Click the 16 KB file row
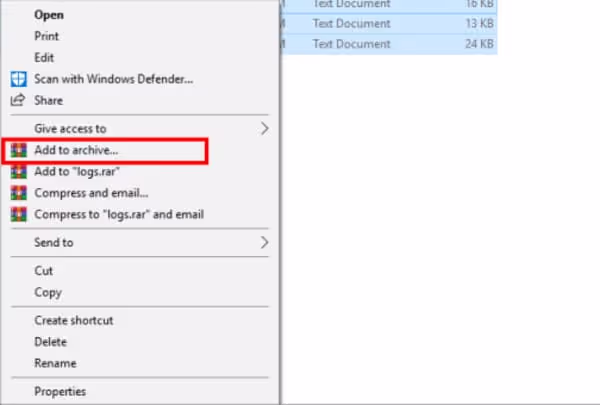600x405 pixels. [x=389, y=6]
